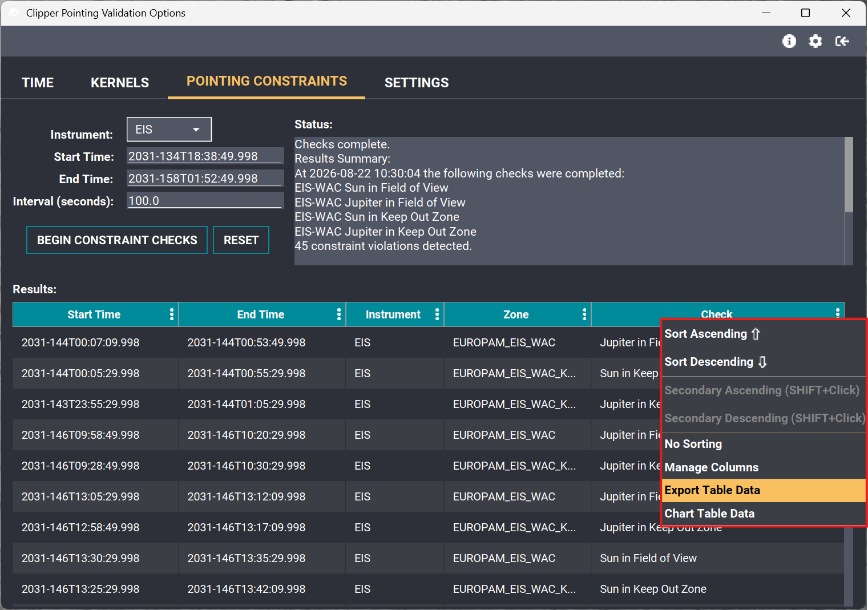Viewport: 868px width, 610px height.
Task: Close the Clipper Pointing Validation window
Action: [x=846, y=13]
